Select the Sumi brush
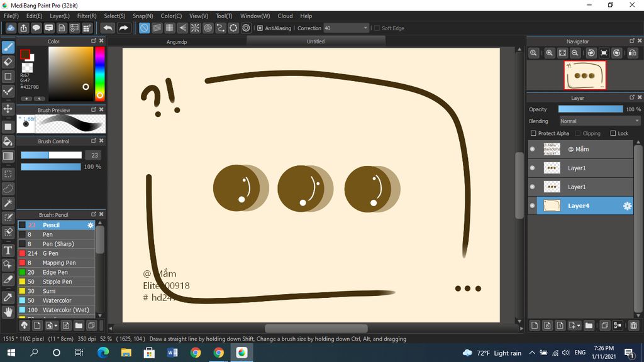The height and width of the screenshot is (362, 644). click(56, 291)
